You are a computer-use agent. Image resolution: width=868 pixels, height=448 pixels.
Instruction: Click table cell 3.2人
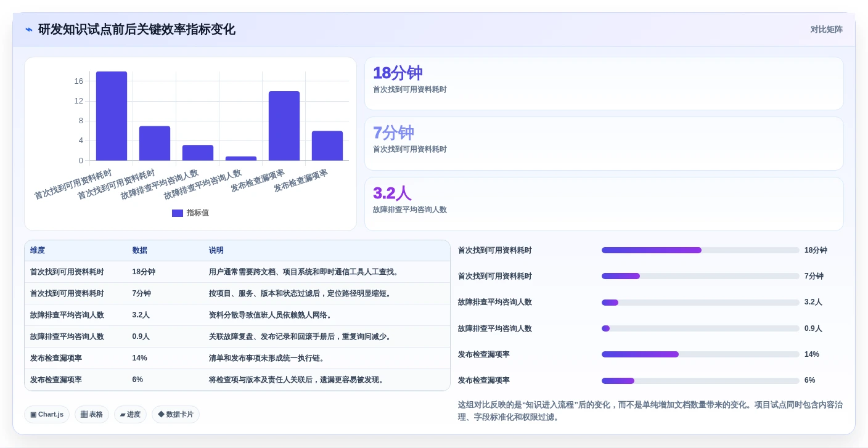tap(141, 315)
